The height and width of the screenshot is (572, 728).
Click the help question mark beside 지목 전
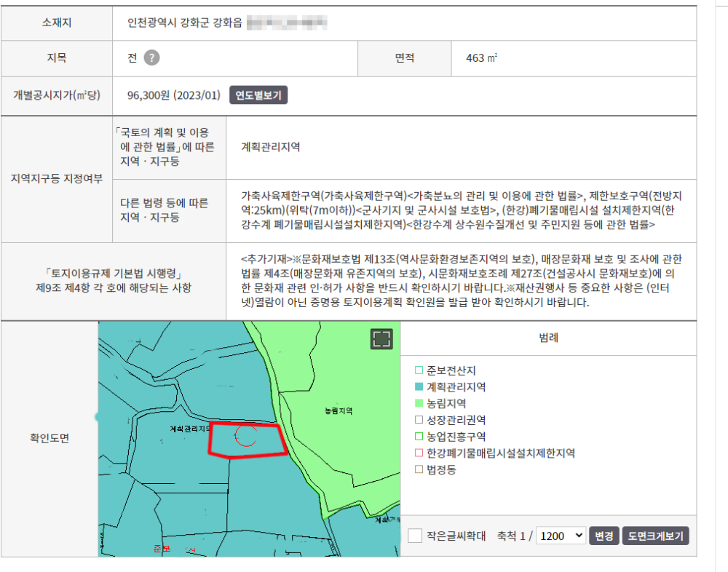[x=151, y=59]
